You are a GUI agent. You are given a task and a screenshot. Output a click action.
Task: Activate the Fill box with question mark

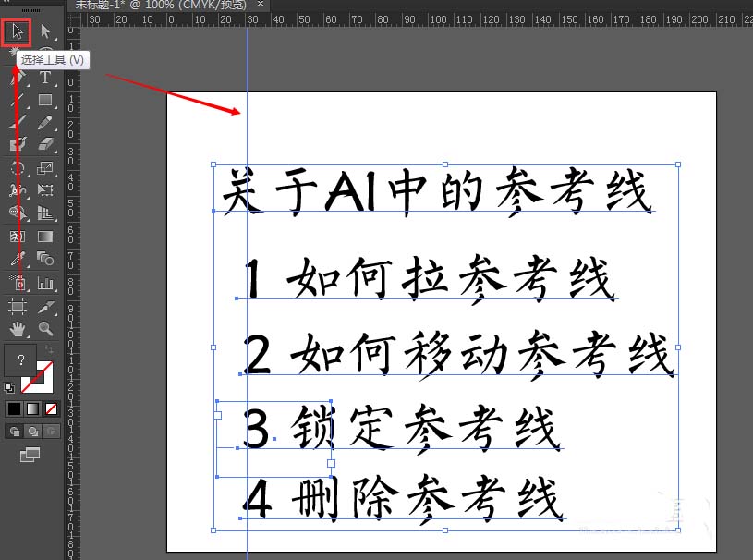(20, 360)
